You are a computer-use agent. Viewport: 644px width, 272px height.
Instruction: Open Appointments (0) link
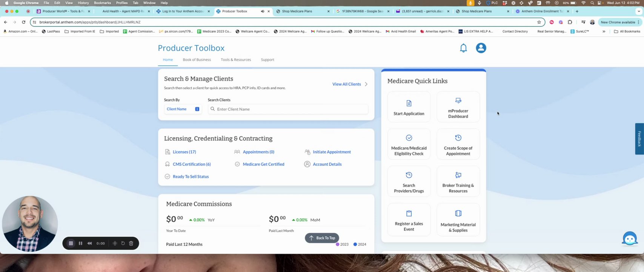click(258, 152)
